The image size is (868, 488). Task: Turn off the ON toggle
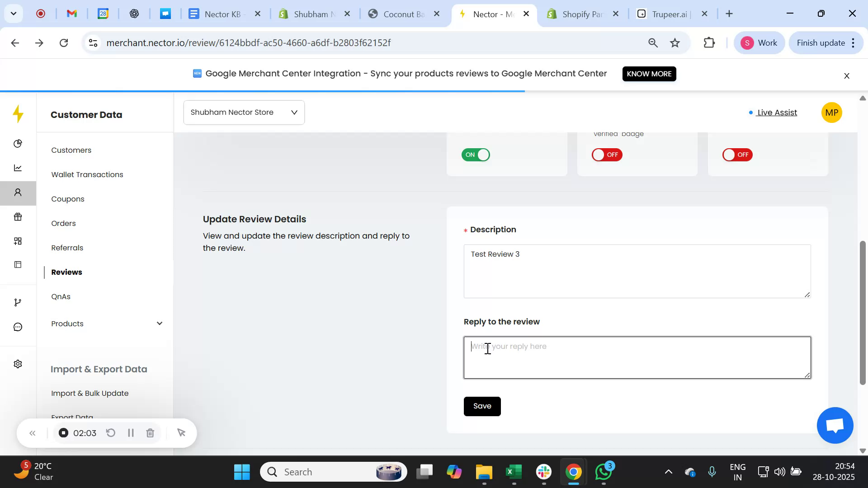point(476,155)
